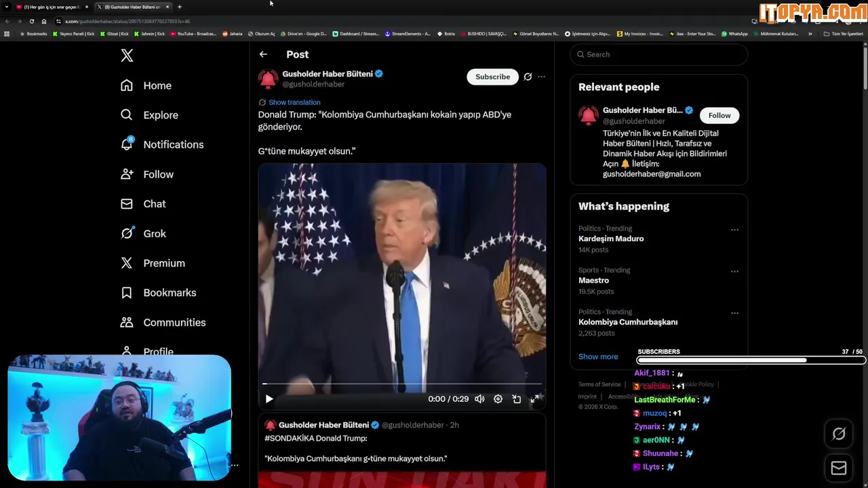Open the floating messages envelope button
This screenshot has width=868, height=488.
[x=839, y=468]
